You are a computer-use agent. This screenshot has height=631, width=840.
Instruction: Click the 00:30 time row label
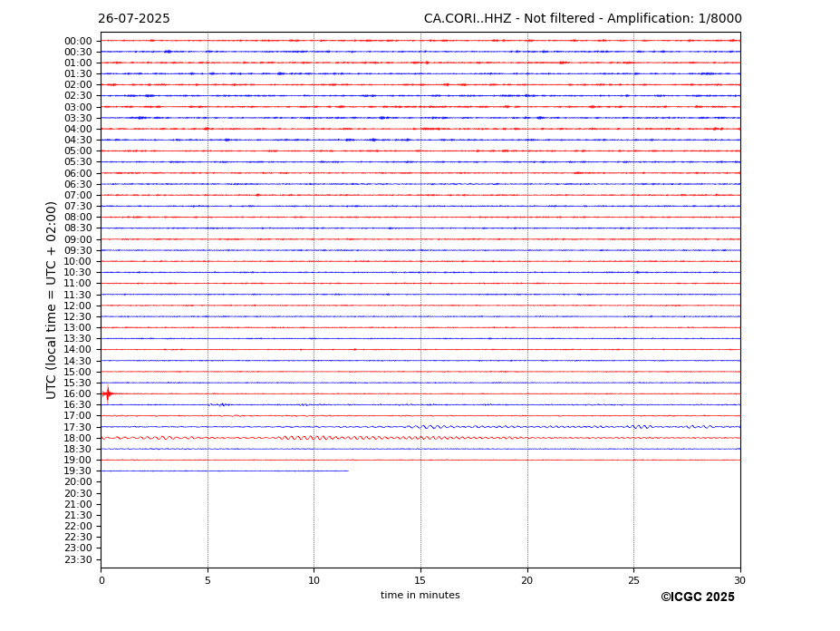pyautogui.click(x=78, y=52)
